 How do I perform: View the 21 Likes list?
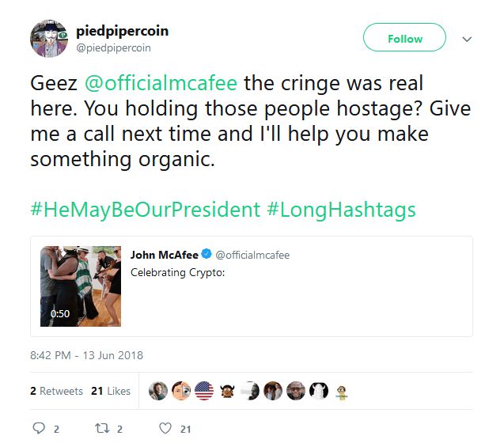click(111, 391)
